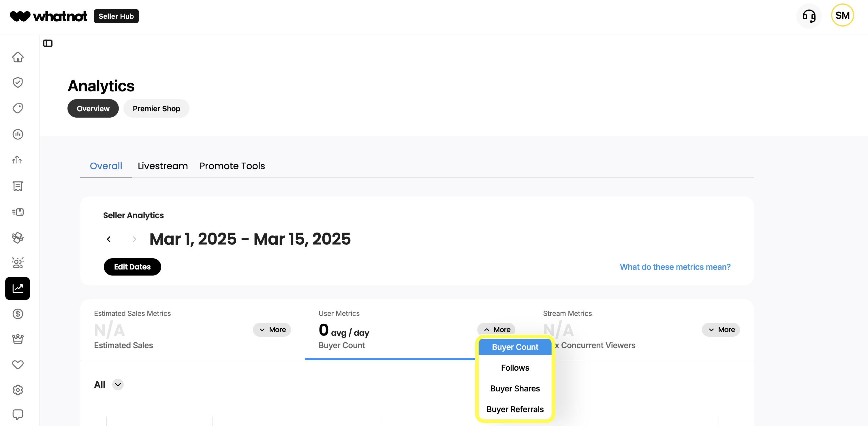Click the price tag sidebar icon
The width and height of the screenshot is (868, 426).
18,108
